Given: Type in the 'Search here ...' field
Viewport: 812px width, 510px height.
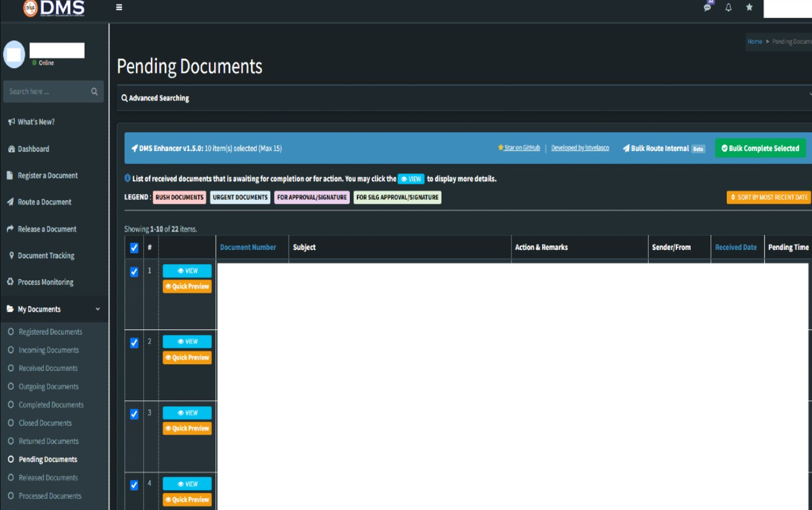Looking at the screenshot, I should coord(53,92).
